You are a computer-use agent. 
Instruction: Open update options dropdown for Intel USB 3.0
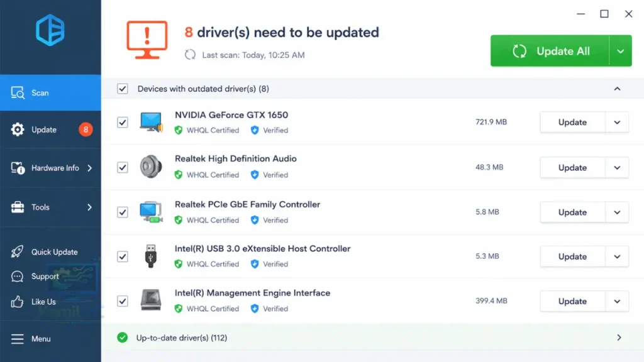[x=617, y=256]
